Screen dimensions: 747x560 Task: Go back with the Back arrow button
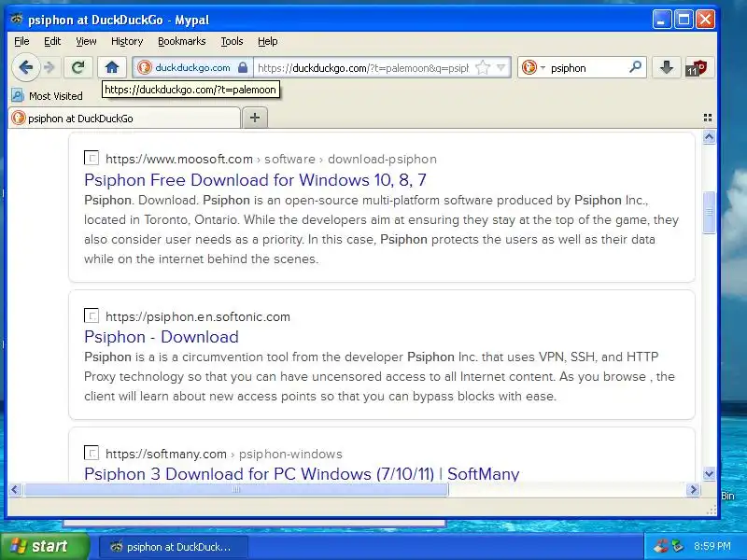click(25, 67)
